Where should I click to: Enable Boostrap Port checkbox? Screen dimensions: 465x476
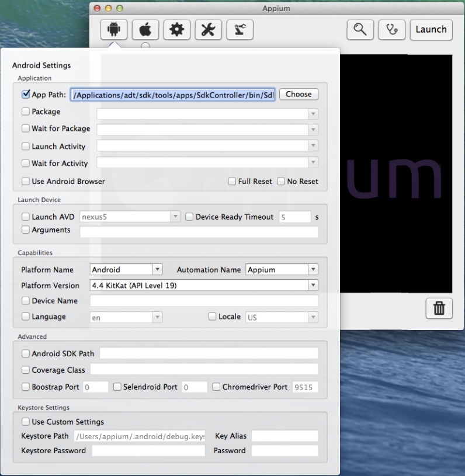[26, 387]
